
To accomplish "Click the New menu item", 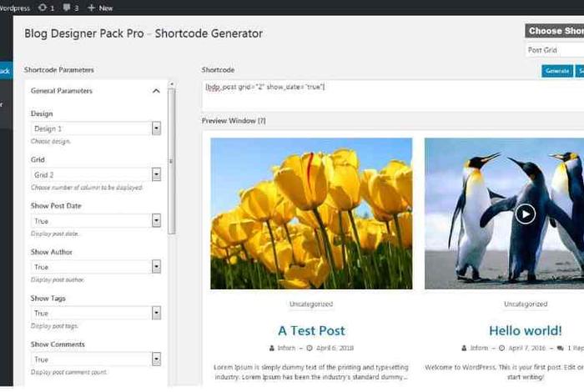I will [100, 8].
